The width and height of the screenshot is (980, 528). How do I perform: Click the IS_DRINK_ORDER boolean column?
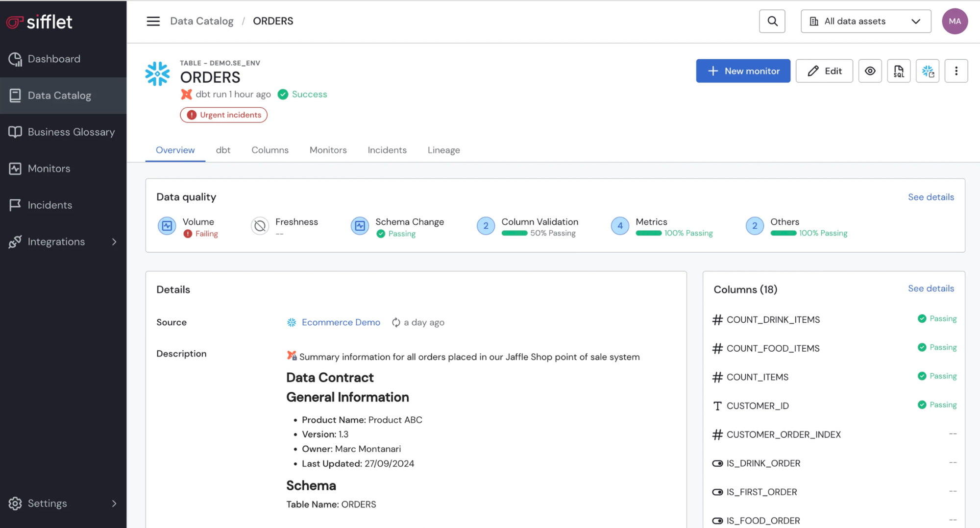763,463
